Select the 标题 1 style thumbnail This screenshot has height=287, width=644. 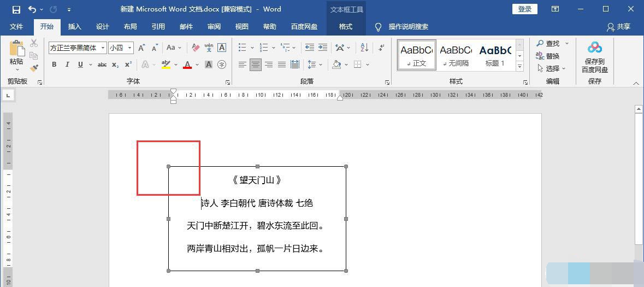tap(495, 55)
